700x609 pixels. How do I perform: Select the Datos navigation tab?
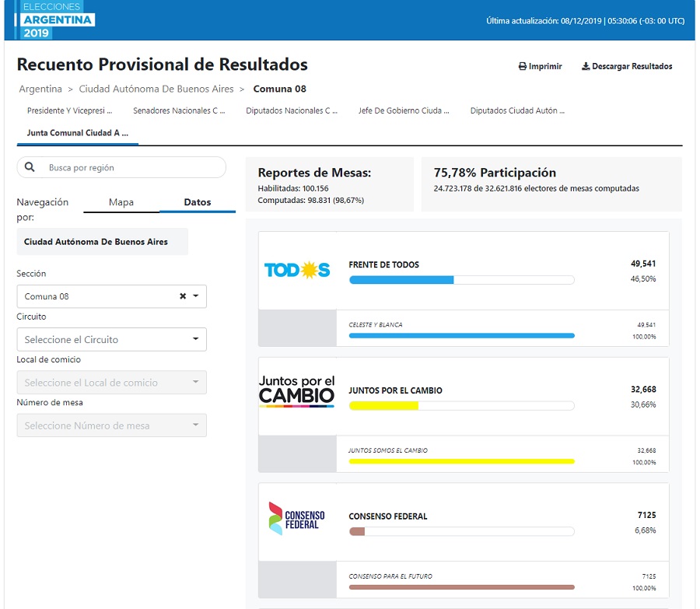click(x=198, y=202)
